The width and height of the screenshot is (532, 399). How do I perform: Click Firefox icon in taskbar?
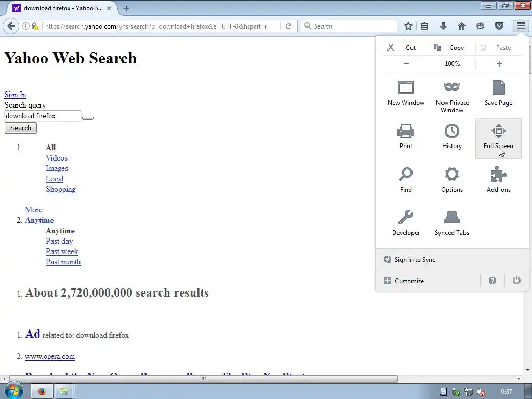(x=42, y=392)
